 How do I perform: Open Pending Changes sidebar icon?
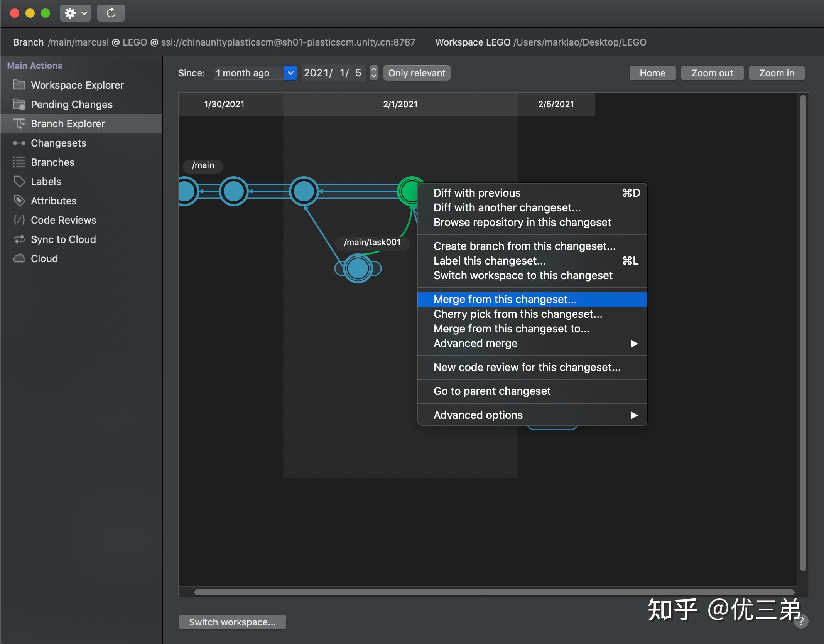point(19,104)
